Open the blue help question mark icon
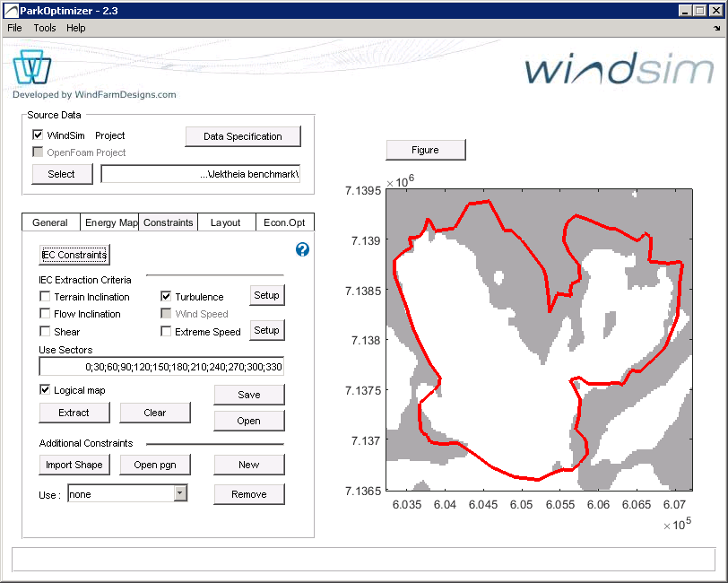The height and width of the screenshot is (583, 728). (x=302, y=249)
